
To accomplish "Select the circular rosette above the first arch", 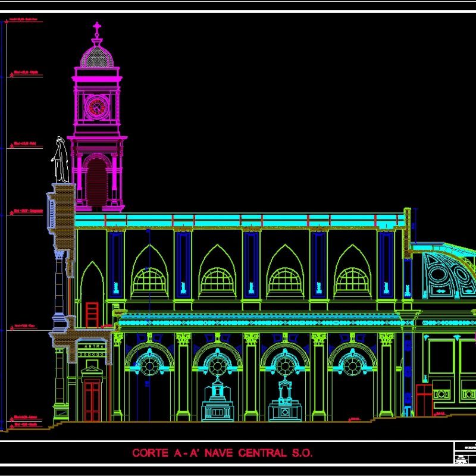I will pos(148,365).
